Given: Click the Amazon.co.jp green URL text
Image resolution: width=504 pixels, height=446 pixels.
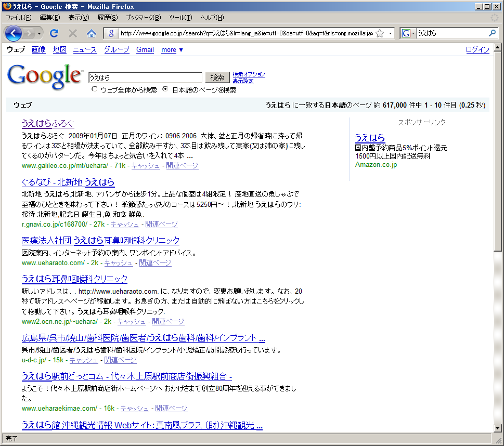Looking at the screenshot, I should [376, 164].
